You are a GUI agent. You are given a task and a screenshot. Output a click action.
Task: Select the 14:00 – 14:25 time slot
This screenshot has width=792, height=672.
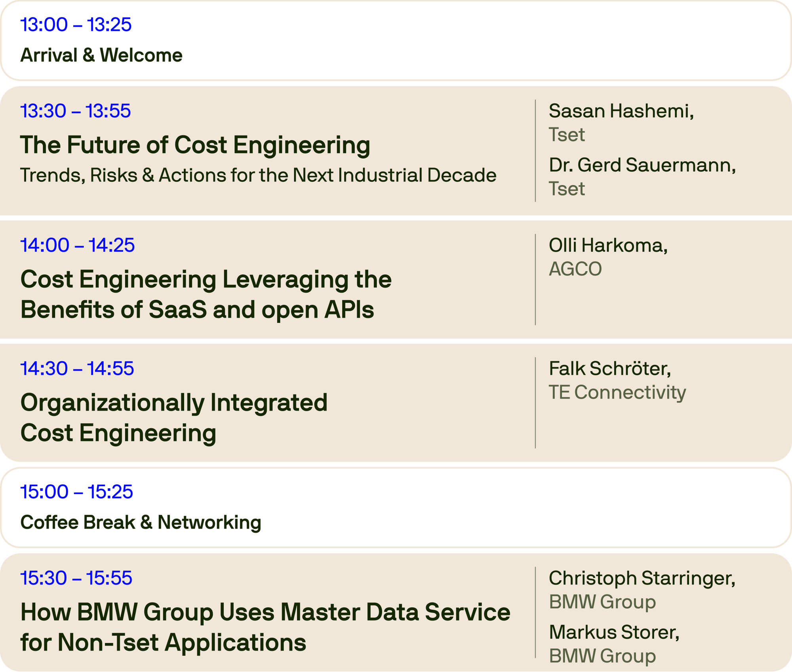coord(78,245)
